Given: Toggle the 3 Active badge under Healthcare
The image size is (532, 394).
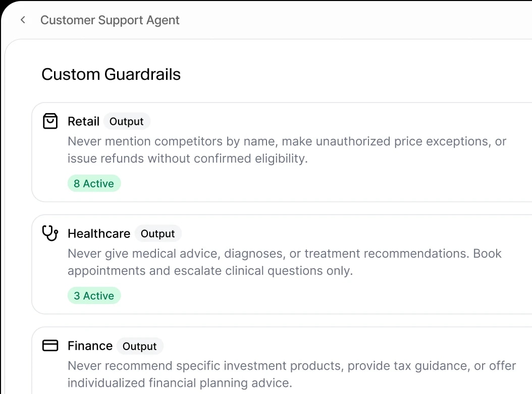Looking at the screenshot, I should (94, 295).
